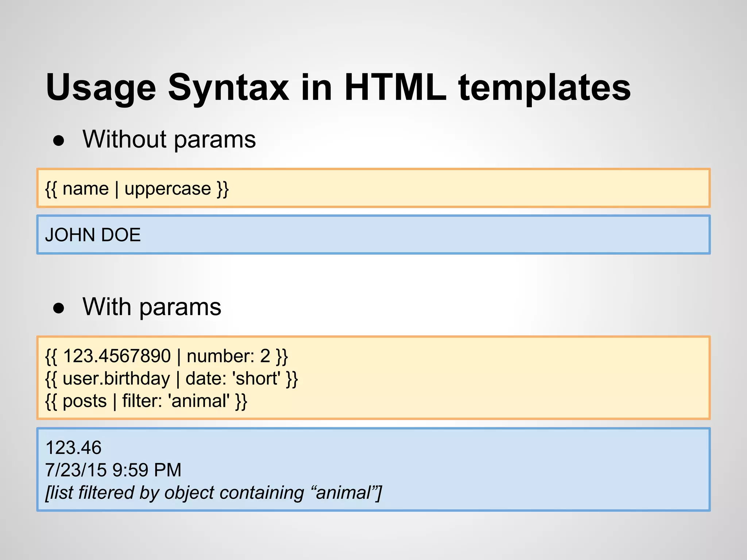Image resolution: width=747 pixels, height=560 pixels.
Task: Click the '123.46' output value
Action: 73,447
